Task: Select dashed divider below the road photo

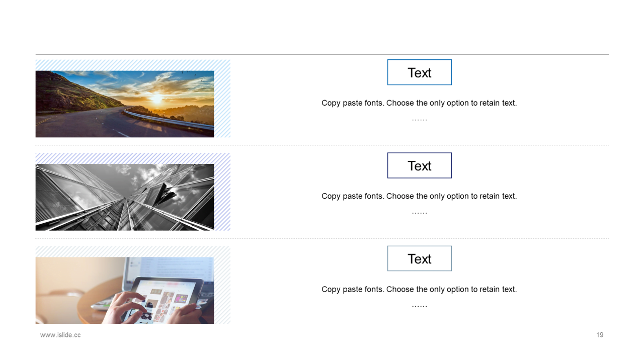Action: click(x=322, y=145)
